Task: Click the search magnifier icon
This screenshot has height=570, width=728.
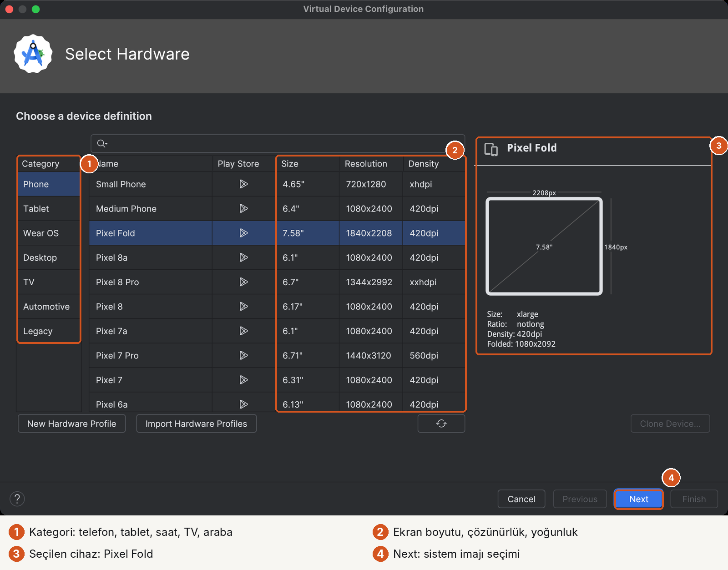Action: [x=102, y=144]
